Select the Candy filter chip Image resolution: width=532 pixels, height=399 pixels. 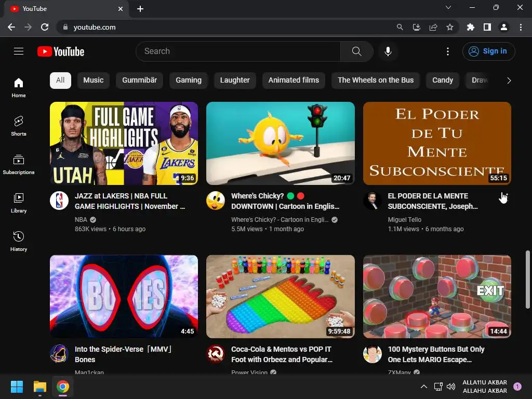tap(443, 81)
